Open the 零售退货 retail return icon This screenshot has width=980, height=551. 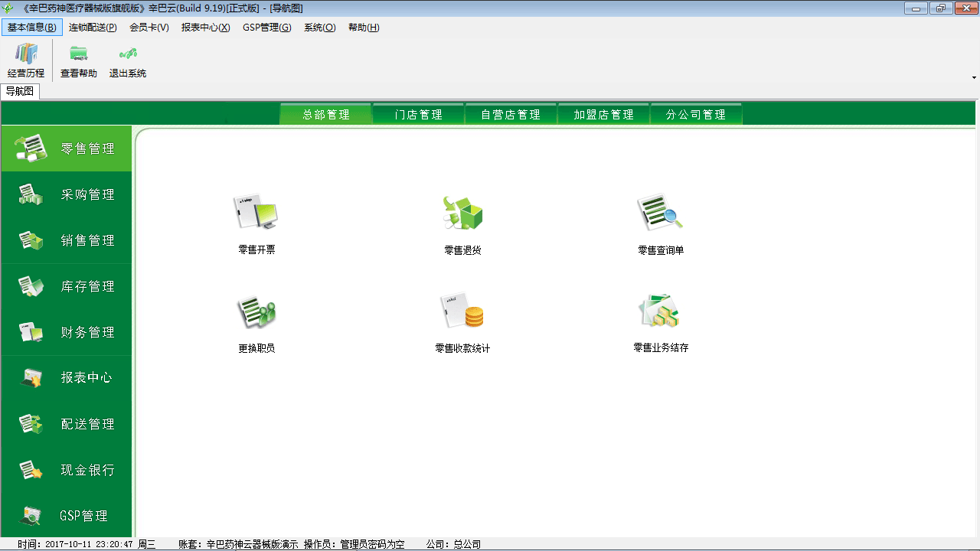(462, 213)
